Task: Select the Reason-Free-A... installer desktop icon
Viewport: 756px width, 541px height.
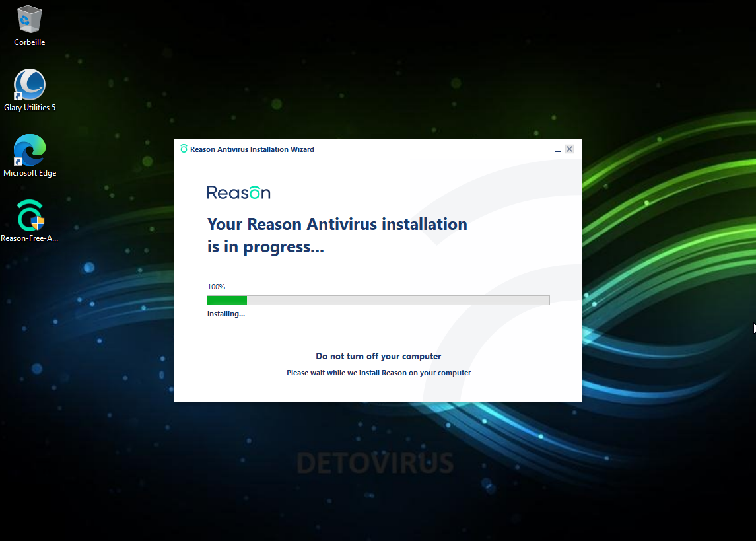Action: pyautogui.click(x=30, y=215)
